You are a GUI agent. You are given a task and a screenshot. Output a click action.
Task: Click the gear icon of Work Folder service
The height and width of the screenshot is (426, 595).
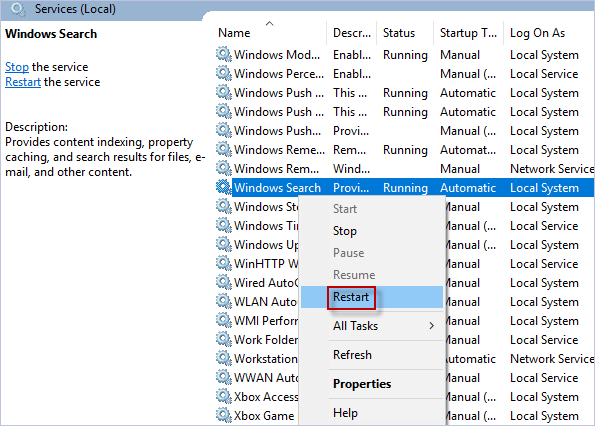coord(224,340)
